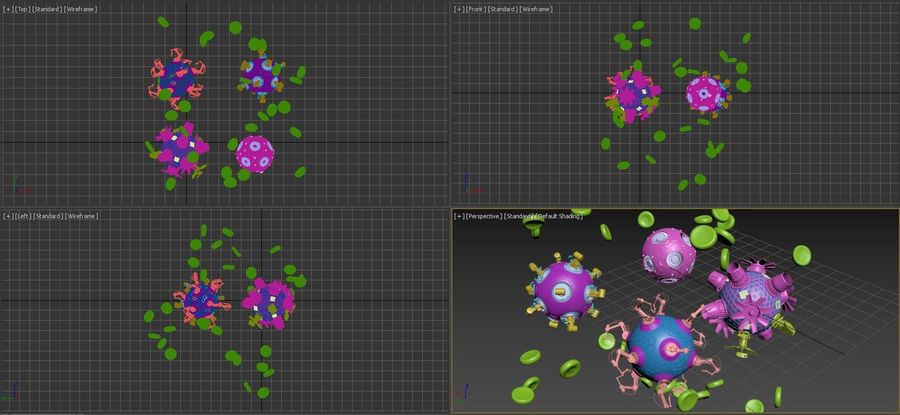Screen dimensions: 900x415
Task: Open the [+] menu in Front viewport
Action: (459, 8)
